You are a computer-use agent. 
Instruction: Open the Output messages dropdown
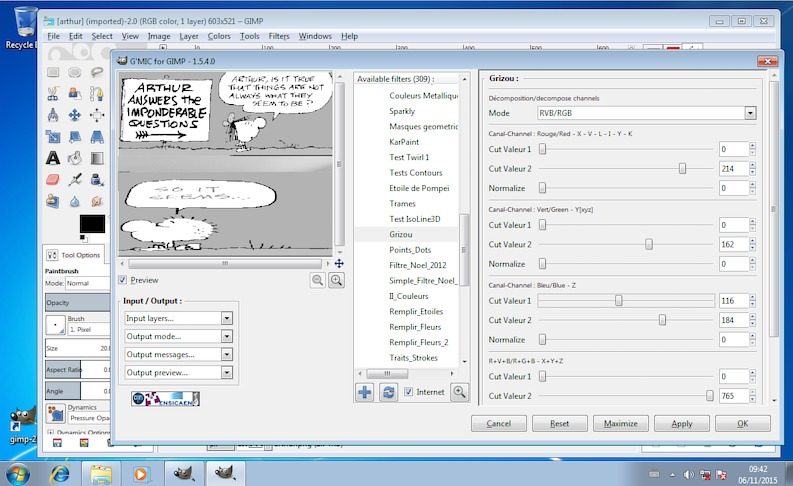point(178,355)
